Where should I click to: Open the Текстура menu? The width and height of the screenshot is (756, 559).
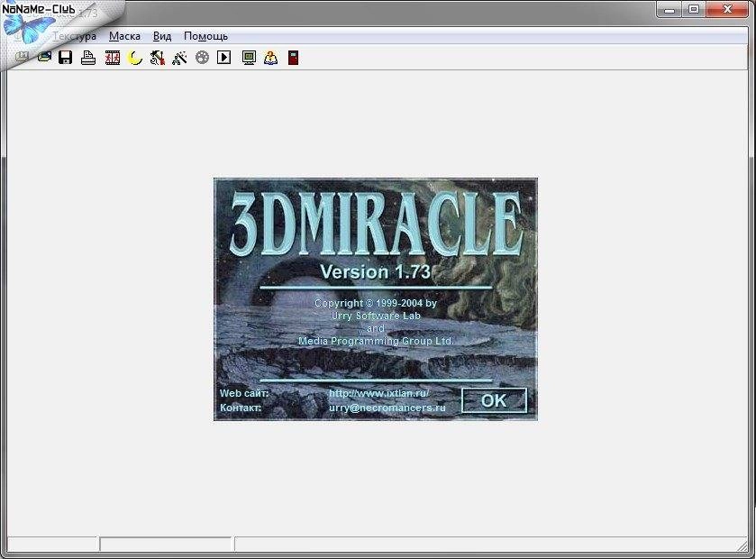[x=74, y=36]
